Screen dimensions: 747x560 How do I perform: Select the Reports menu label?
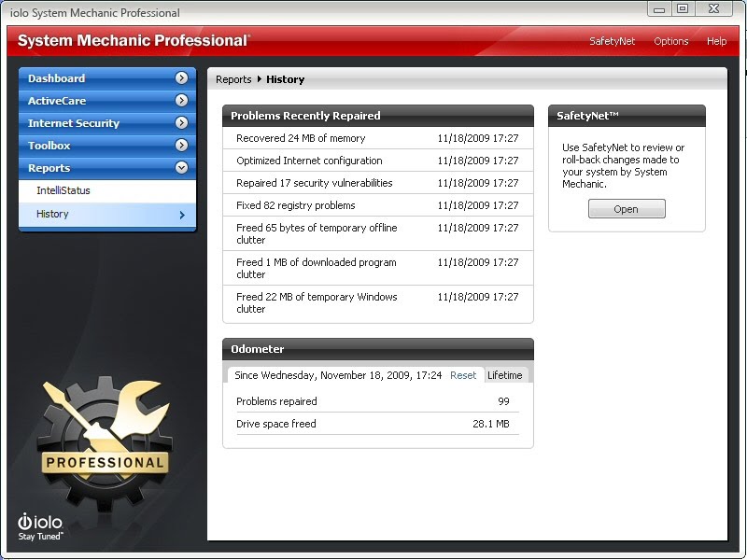pos(49,168)
